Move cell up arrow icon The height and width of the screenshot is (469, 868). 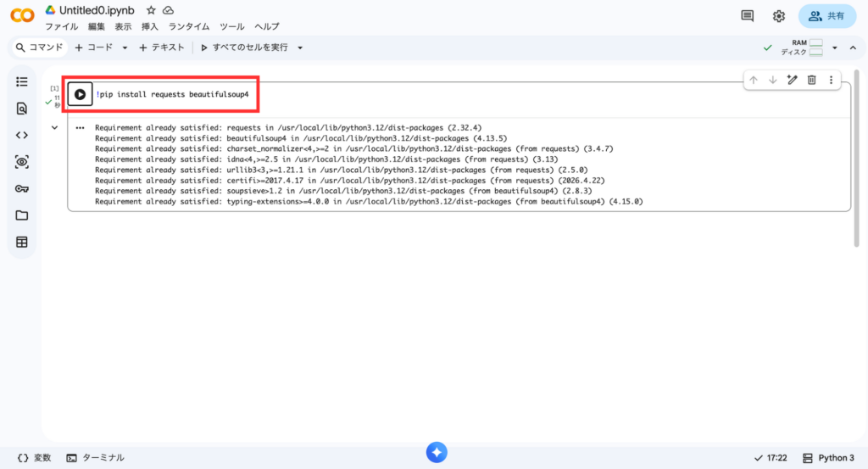click(754, 81)
